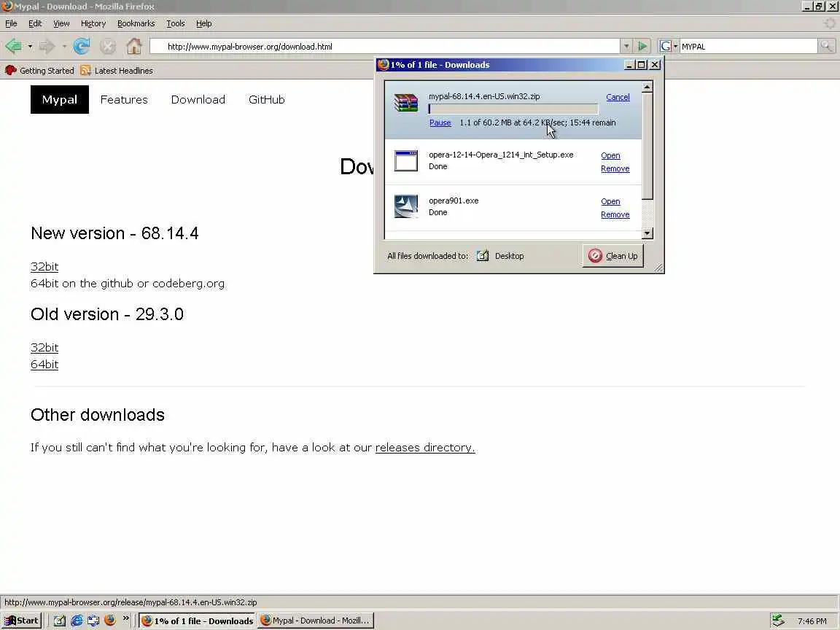Click the mypal zip archive file icon
This screenshot has width=840, height=630.
(x=405, y=103)
